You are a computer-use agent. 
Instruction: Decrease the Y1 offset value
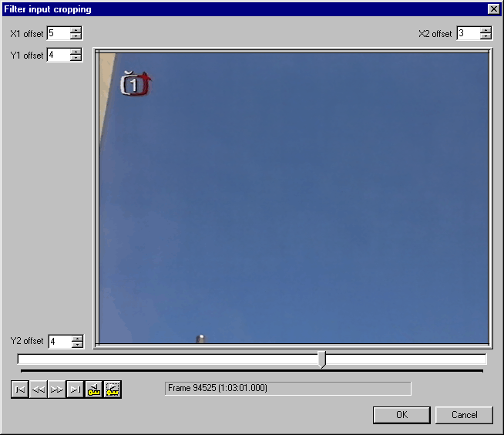[76, 58]
